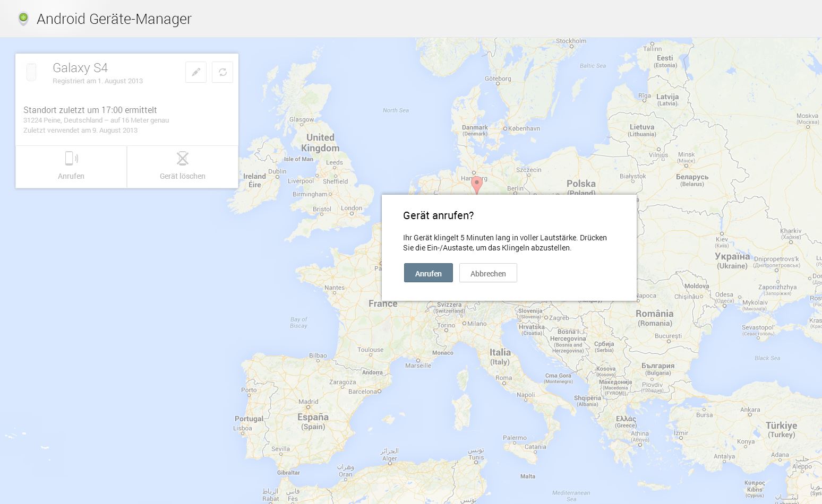Click the phone ring icon above Anrufen
Viewport: 822px width, 504px height.
pyautogui.click(x=71, y=158)
